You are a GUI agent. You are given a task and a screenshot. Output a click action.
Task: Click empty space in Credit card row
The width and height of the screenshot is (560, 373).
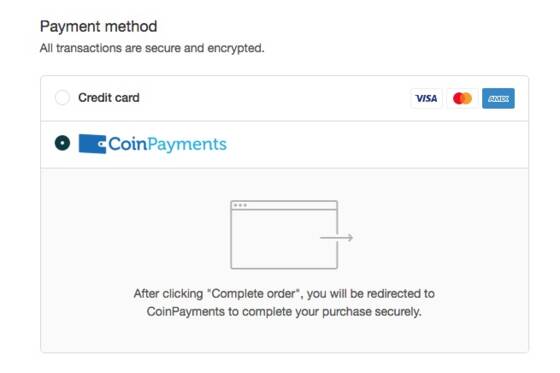(x=275, y=98)
